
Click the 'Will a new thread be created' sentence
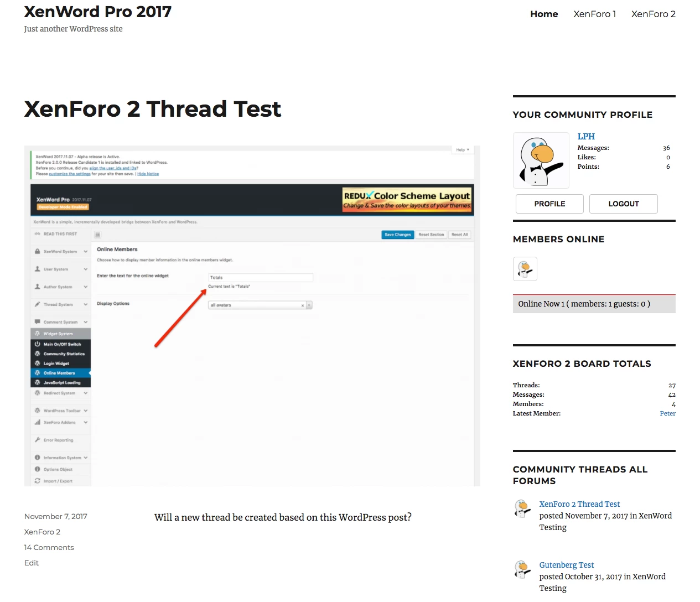coord(283,517)
